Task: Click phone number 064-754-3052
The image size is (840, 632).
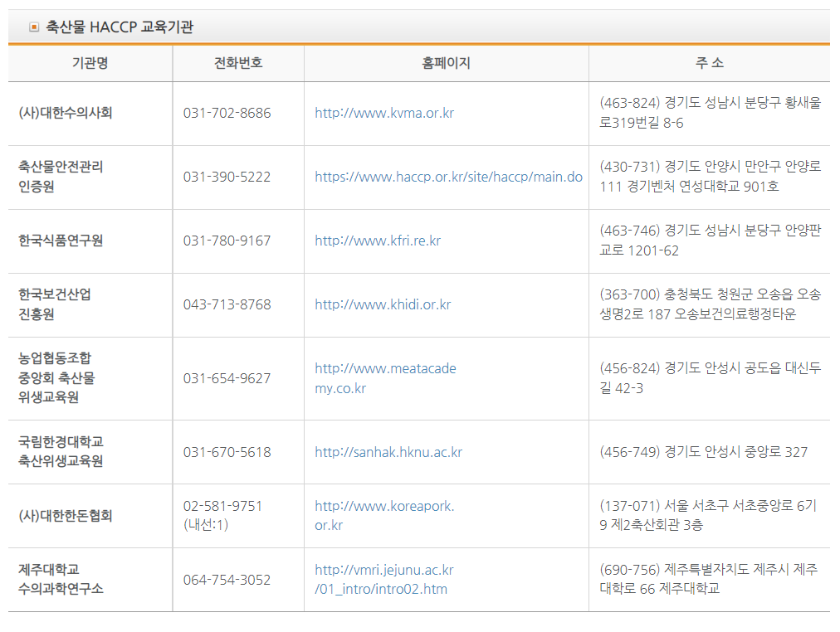Action: click(x=227, y=580)
